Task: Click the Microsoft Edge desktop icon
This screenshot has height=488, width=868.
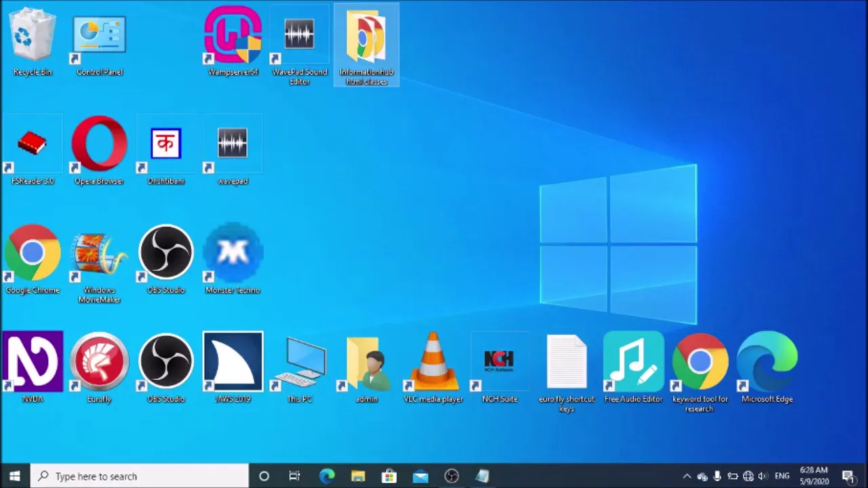Action: (767, 368)
